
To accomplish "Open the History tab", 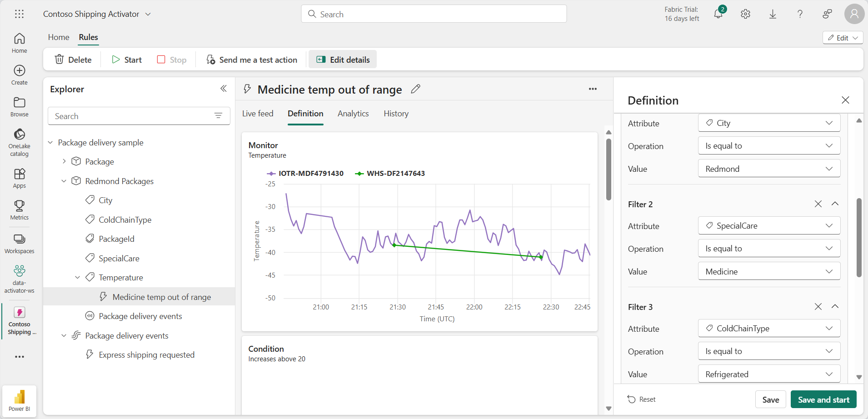I will (x=396, y=114).
